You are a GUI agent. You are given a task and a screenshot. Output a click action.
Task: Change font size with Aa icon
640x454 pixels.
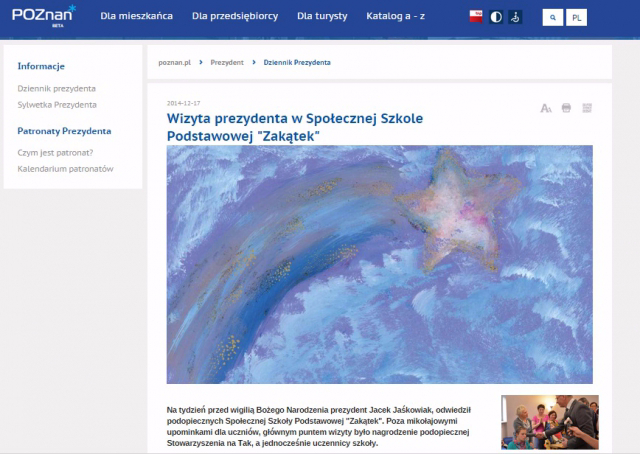tap(545, 107)
